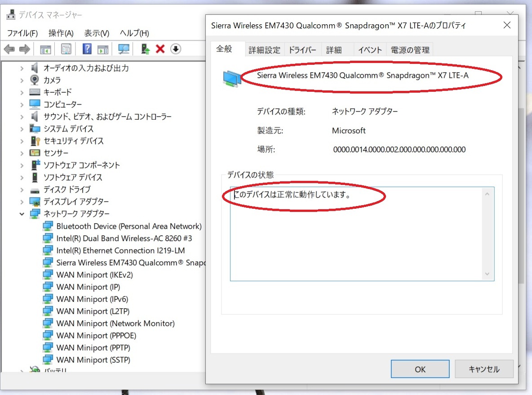Click the camera icon beside カメラ
Screen dimensions: 532x395
pos(34,80)
